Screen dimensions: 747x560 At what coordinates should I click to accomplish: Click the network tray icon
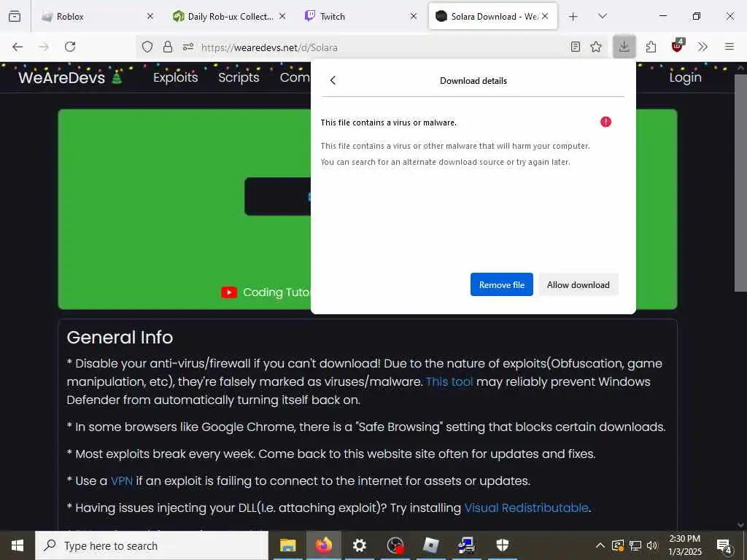tap(635, 545)
